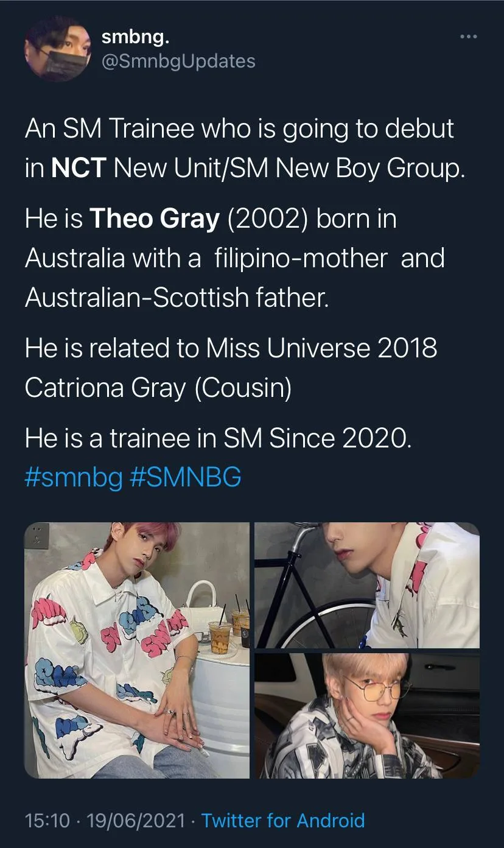
Task: Click the bold Theo Gray name
Action: (x=155, y=219)
